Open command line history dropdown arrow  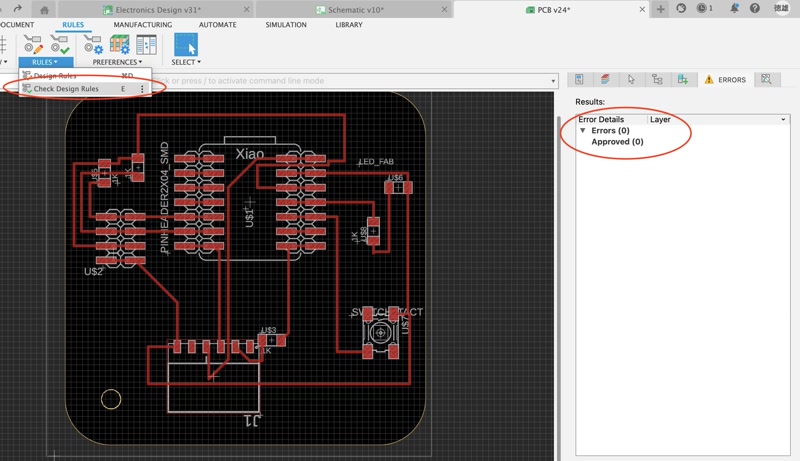point(553,81)
